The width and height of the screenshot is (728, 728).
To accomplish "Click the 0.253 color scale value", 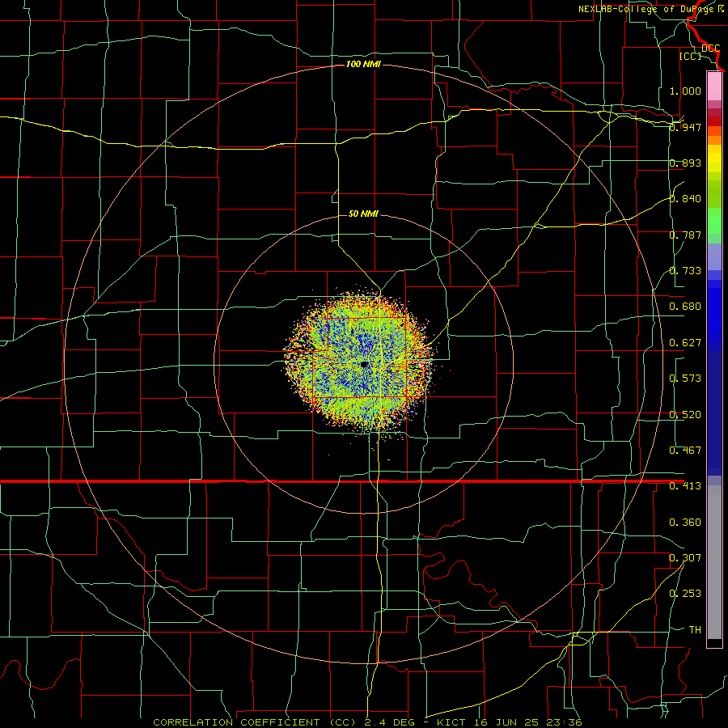I will (685, 594).
